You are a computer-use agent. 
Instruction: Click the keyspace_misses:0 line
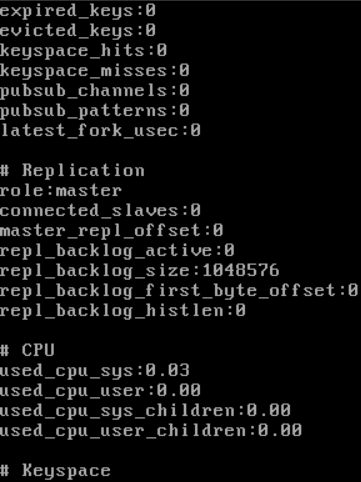click(x=95, y=72)
